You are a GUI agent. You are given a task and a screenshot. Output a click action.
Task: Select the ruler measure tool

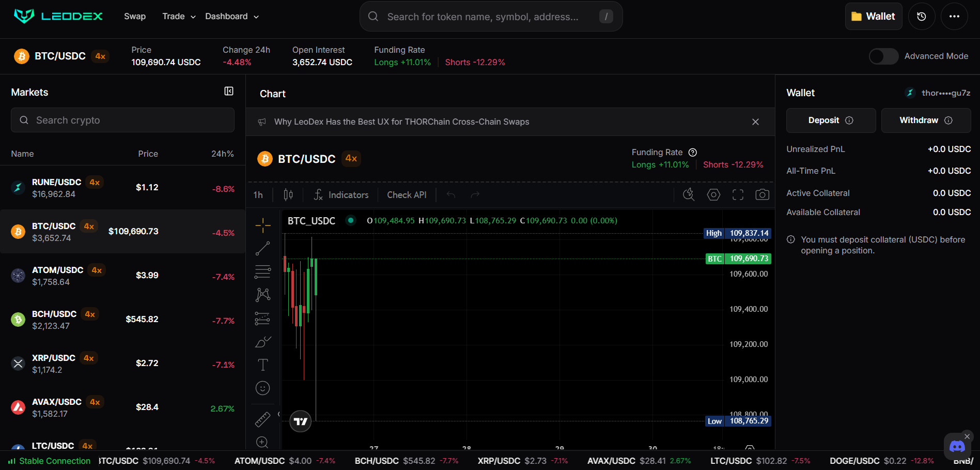click(x=262, y=419)
